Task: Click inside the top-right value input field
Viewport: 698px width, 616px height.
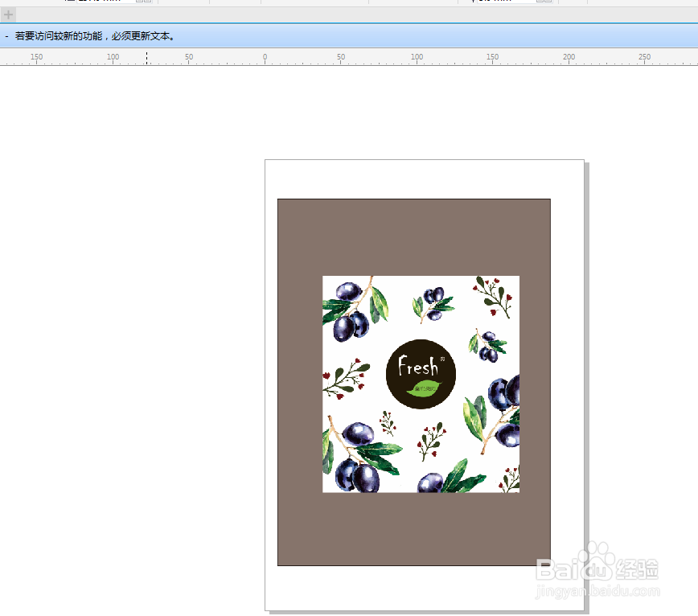Action: 507,2
